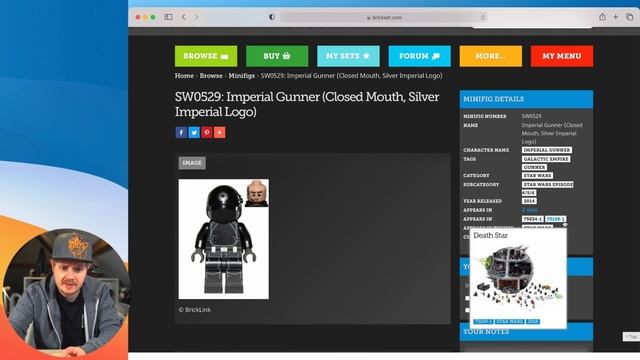Open the MY SETS menu
640x360 pixels.
click(x=348, y=56)
